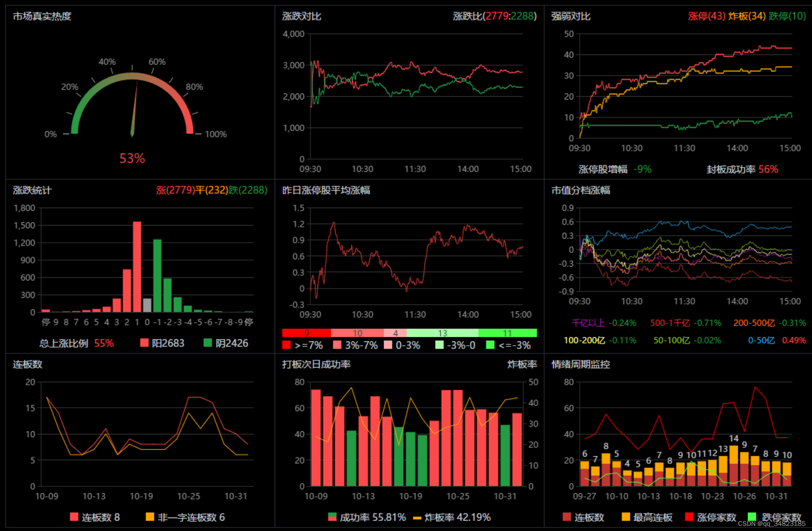
Task: Click the tallest red bar in 涨跌统计
Action: tap(137, 266)
